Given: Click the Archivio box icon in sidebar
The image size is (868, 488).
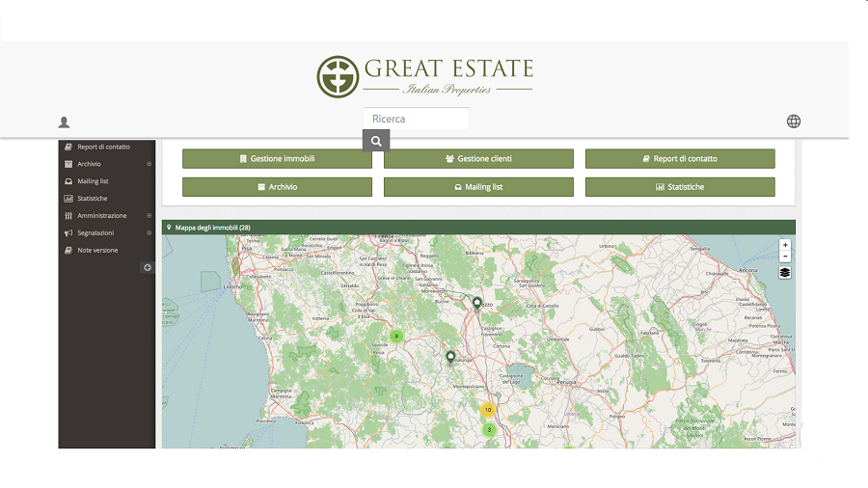Looking at the screenshot, I should coord(68,164).
